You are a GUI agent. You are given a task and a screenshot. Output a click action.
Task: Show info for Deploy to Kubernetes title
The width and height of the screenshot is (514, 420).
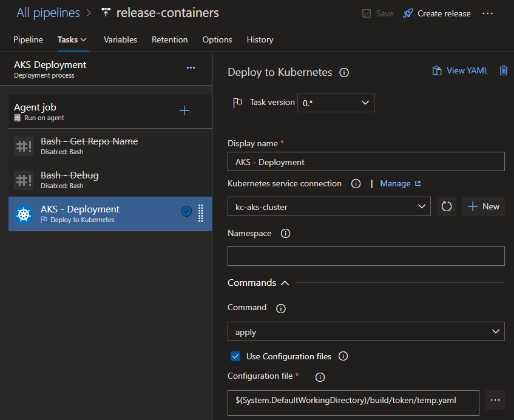[x=344, y=72]
